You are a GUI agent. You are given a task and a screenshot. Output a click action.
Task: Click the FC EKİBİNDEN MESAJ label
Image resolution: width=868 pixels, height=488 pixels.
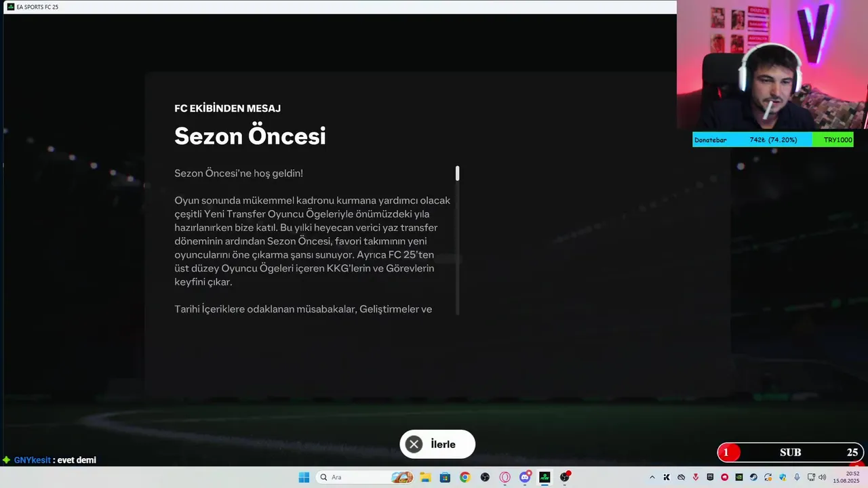click(227, 108)
